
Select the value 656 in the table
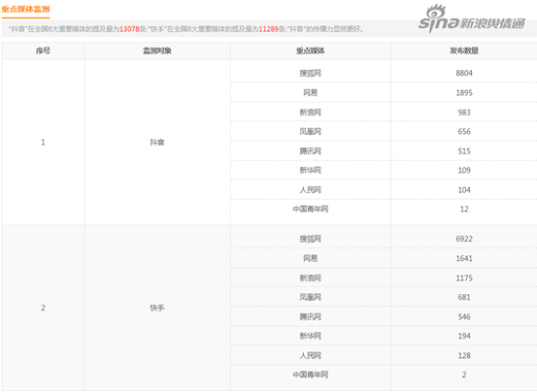pos(464,131)
